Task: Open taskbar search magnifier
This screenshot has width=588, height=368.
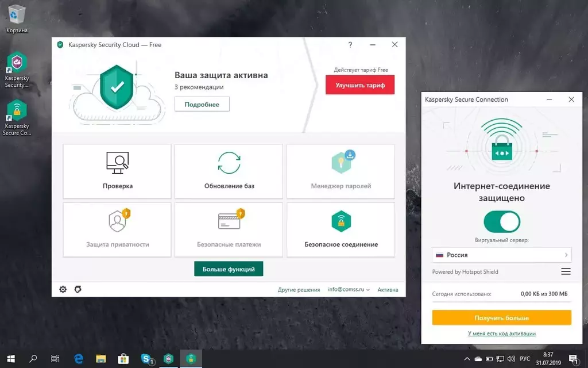Action: coord(33,359)
